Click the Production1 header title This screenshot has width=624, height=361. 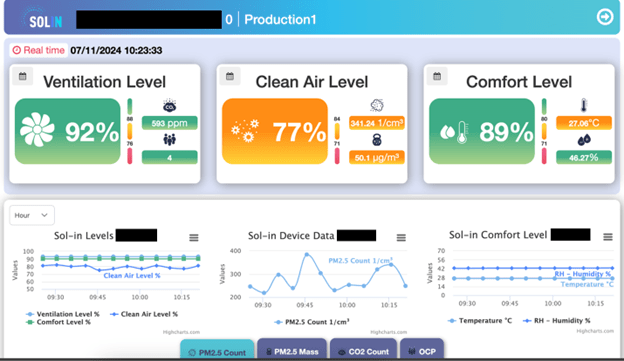[x=280, y=20]
